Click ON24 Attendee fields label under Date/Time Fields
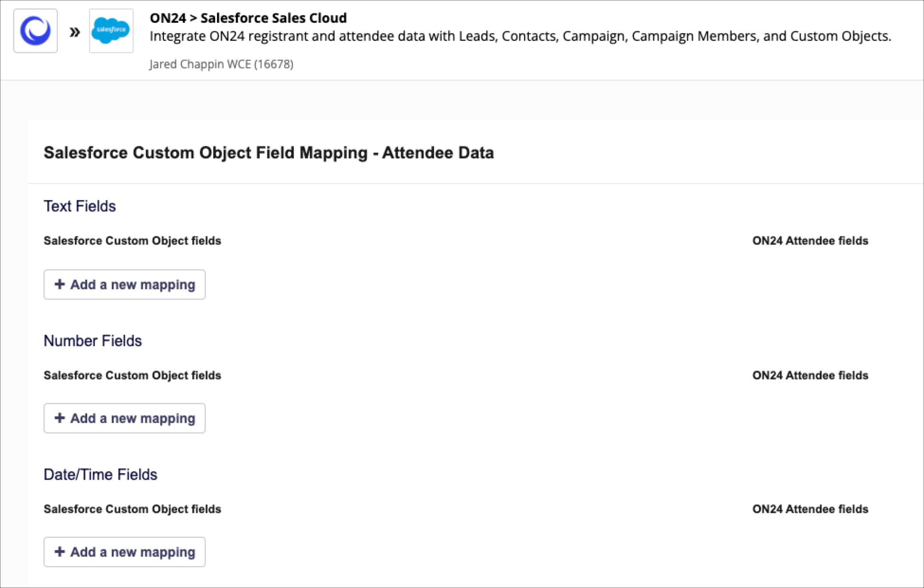This screenshot has height=588, width=924. tap(810, 509)
